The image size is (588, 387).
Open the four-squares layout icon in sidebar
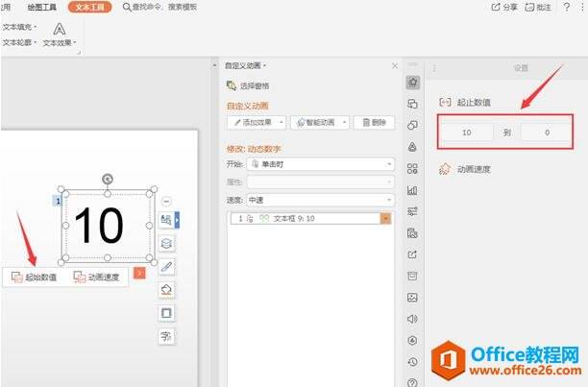[x=412, y=169]
